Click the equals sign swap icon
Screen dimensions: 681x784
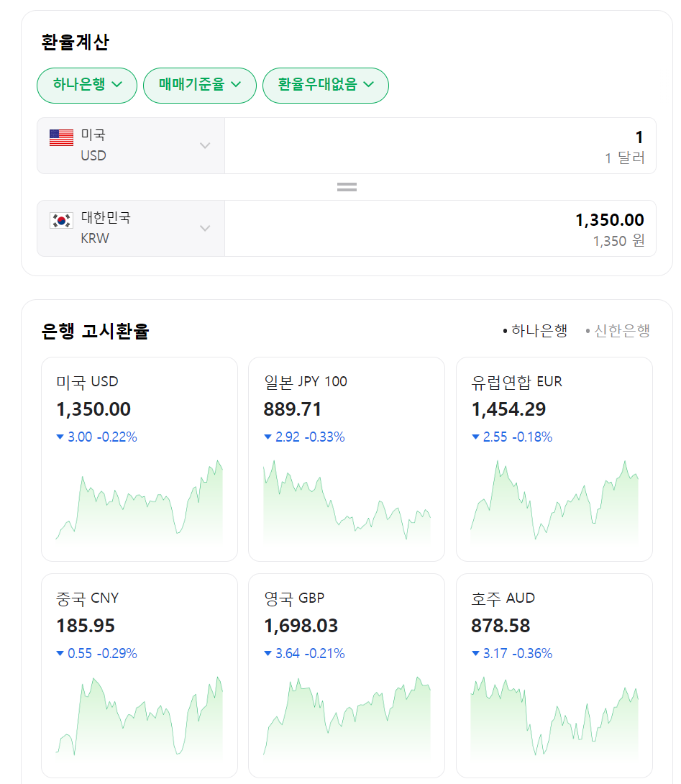[x=347, y=187]
